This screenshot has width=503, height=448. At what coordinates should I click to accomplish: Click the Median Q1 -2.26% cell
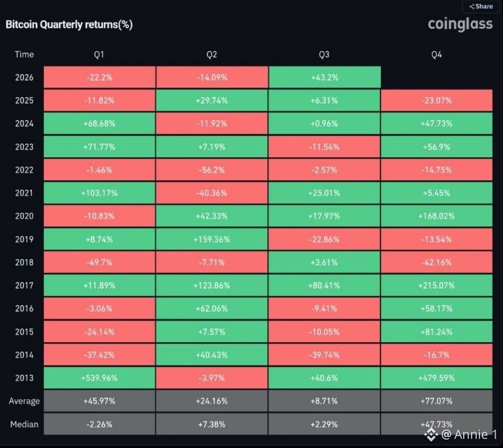100,424
